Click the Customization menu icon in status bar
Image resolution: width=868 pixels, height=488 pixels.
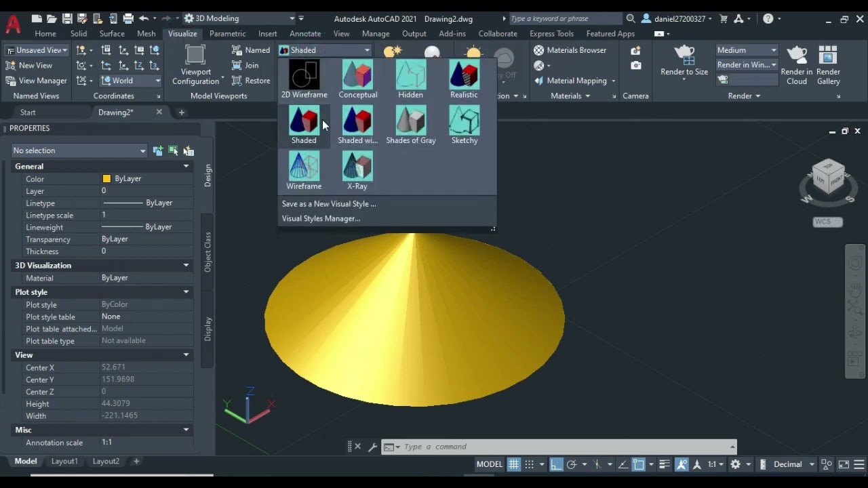(859, 464)
